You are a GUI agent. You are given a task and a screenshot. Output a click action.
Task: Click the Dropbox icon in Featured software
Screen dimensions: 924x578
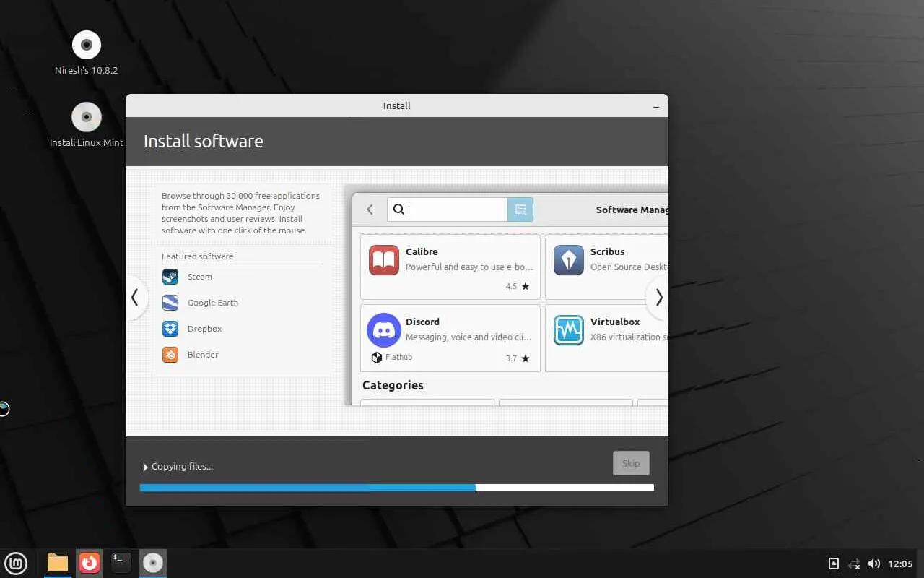coord(170,329)
